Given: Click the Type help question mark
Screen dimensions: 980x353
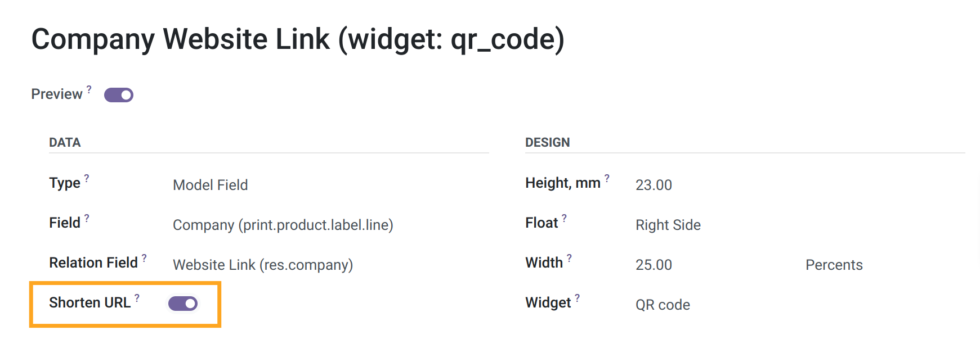Looking at the screenshot, I should coord(87,178).
